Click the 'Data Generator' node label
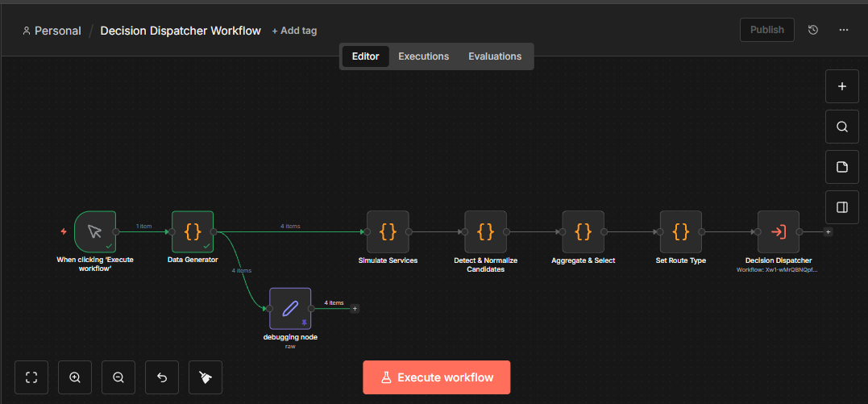 [193, 260]
